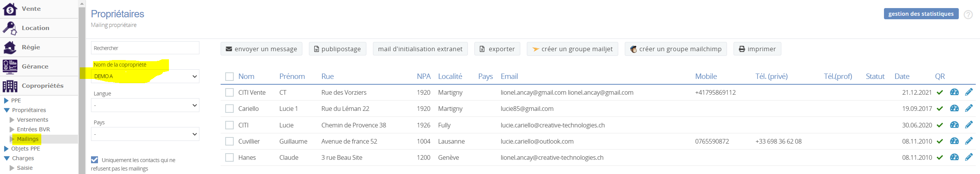This screenshot has width=980, height=174.
Task: Uncheck the contacts refusing mailings checkbox
Action: (x=94, y=160)
